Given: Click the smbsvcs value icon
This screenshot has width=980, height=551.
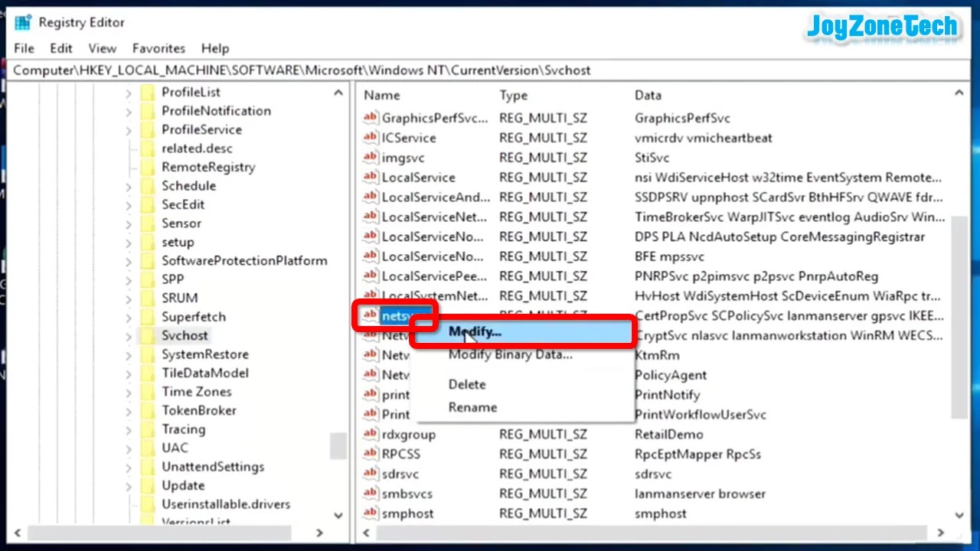Looking at the screenshot, I should (371, 494).
